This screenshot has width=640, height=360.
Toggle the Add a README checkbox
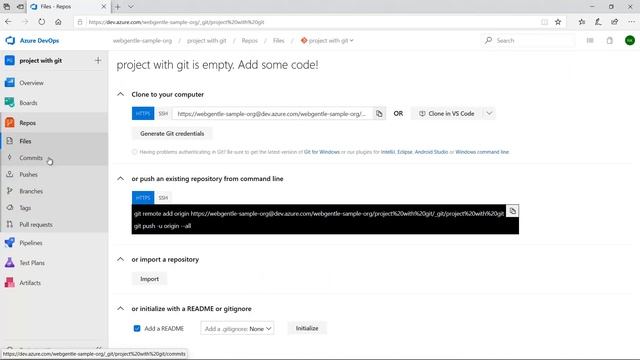coord(137,329)
